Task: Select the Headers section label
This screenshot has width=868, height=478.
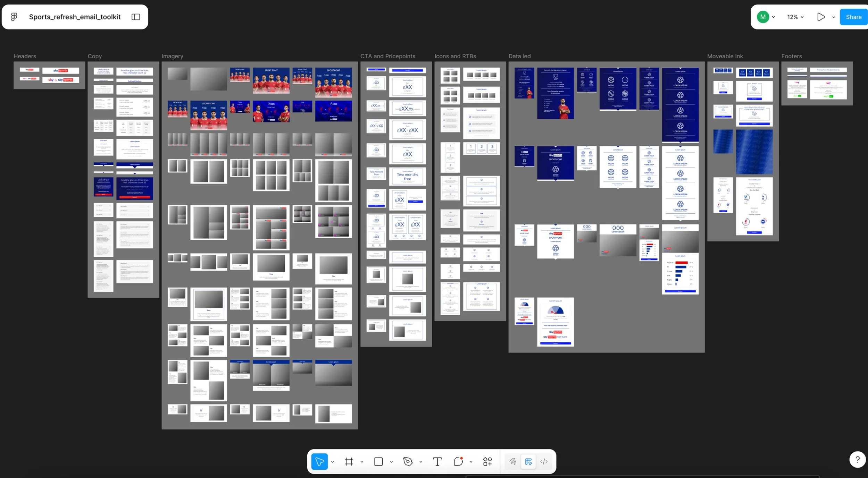Action: [25, 56]
